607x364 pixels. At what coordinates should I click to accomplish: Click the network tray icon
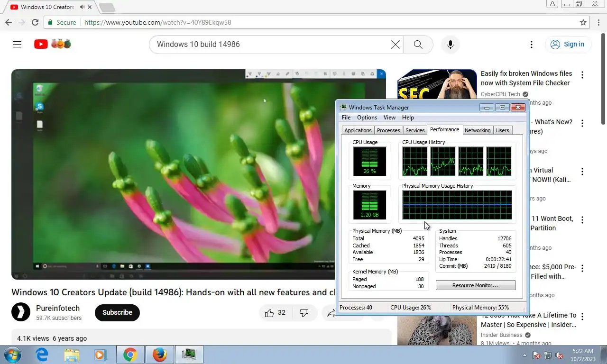tap(548, 355)
